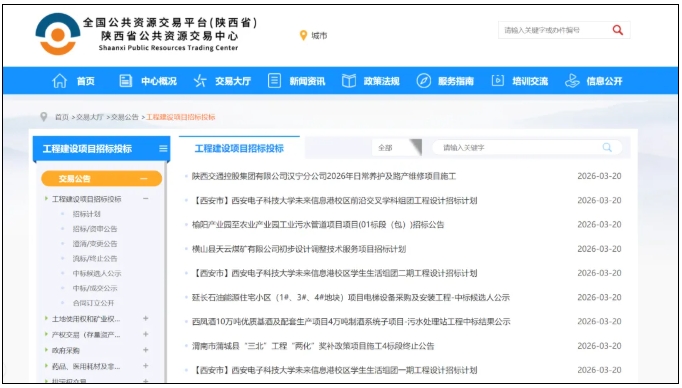Open the 学生生活组团二期工程设计 announcement

(334, 273)
